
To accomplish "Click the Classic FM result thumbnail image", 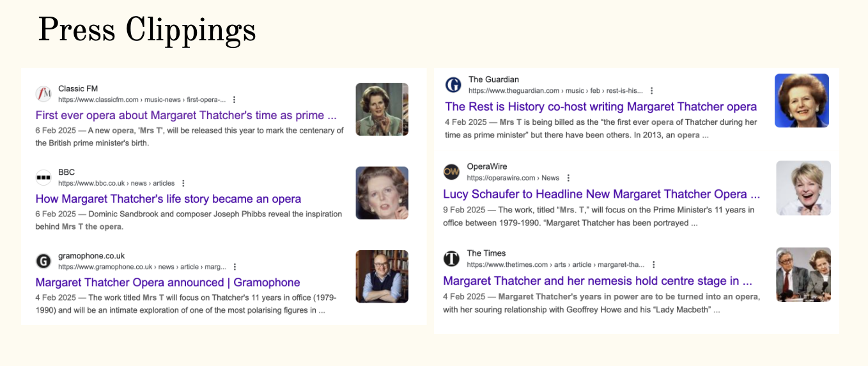I will (x=382, y=109).
